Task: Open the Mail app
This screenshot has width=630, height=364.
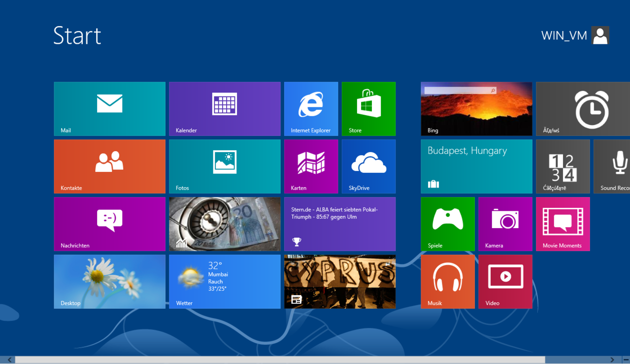Action: click(109, 108)
